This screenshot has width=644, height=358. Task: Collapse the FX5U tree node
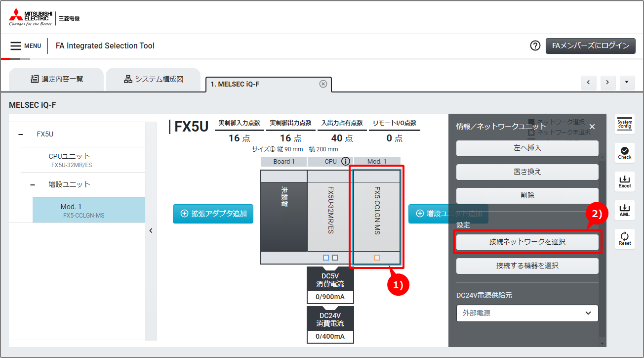pyautogui.click(x=21, y=134)
